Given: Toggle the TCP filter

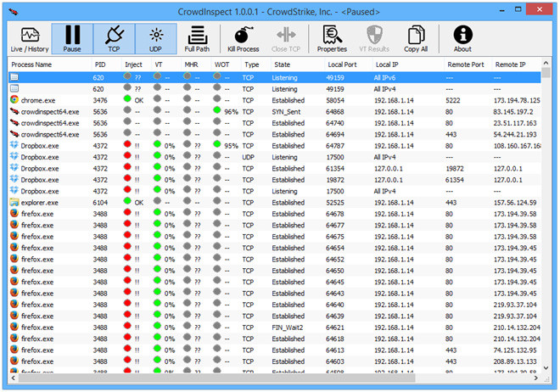Looking at the screenshot, I should pos(114,39).
